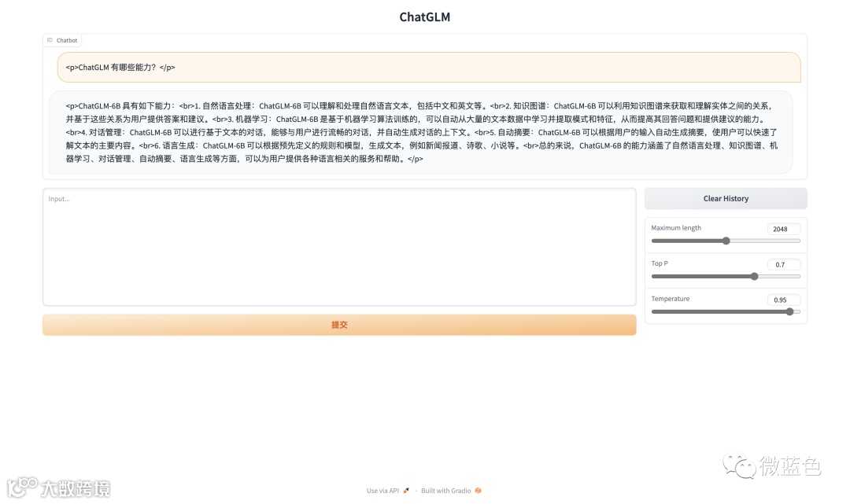Click the rocket icon beside Use via API
850x504 pixels.
tap(406, 491)
